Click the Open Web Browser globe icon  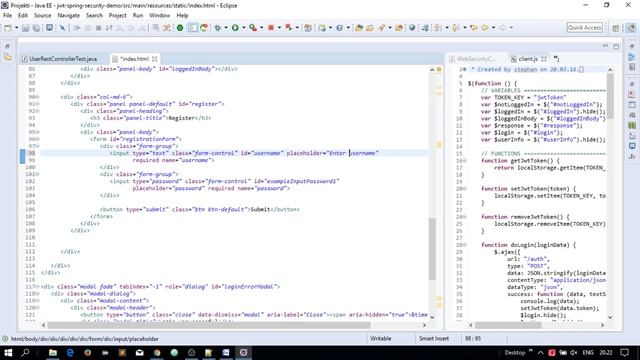pos(412,28)
